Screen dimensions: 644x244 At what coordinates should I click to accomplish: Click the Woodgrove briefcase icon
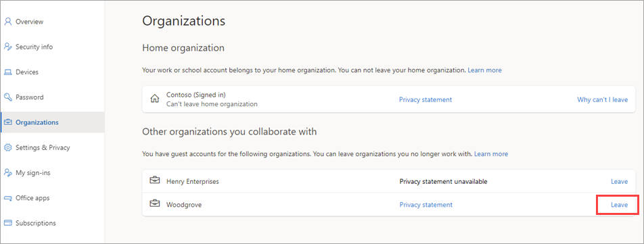(x=155, y=204)
